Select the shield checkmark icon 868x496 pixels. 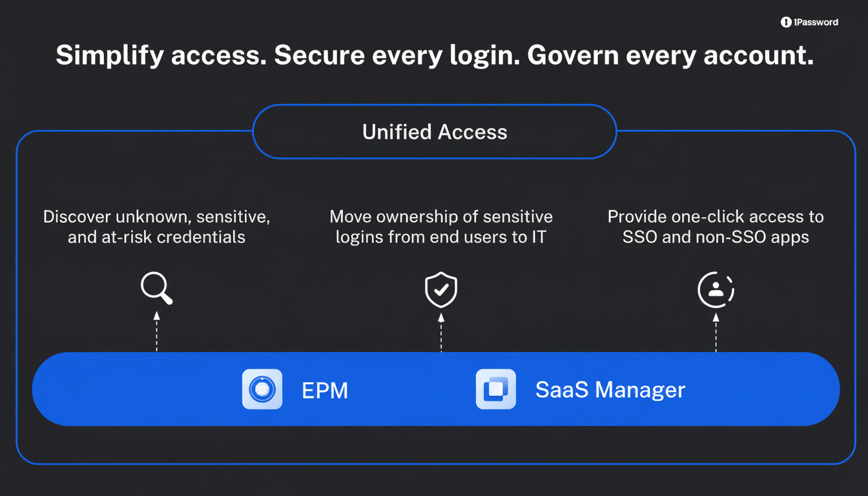(440, 290)
